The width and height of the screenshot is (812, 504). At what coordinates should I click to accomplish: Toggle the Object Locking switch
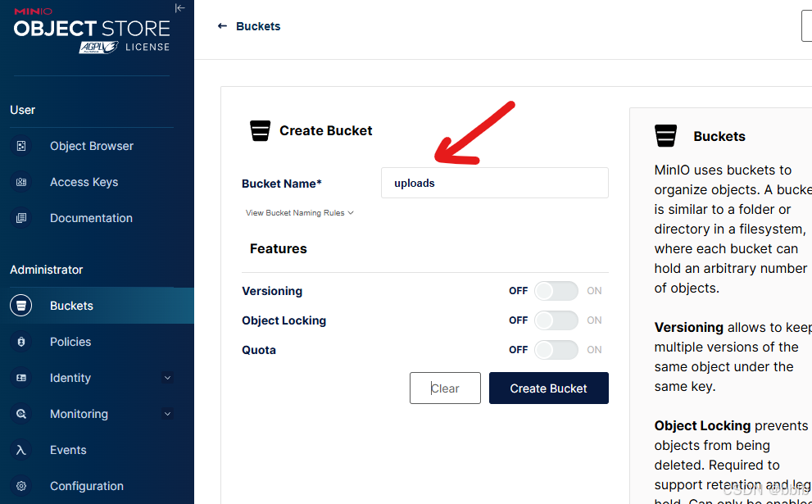tap(556, 320)
